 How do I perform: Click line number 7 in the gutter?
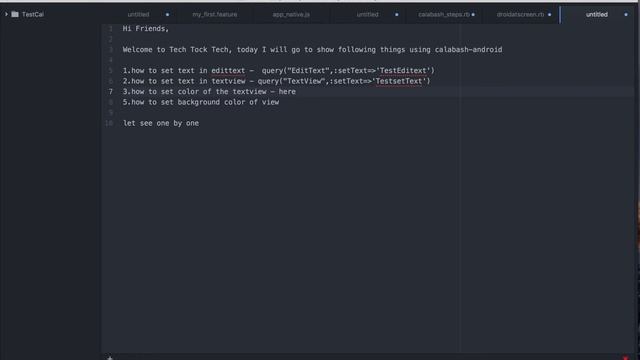point(111,91)
